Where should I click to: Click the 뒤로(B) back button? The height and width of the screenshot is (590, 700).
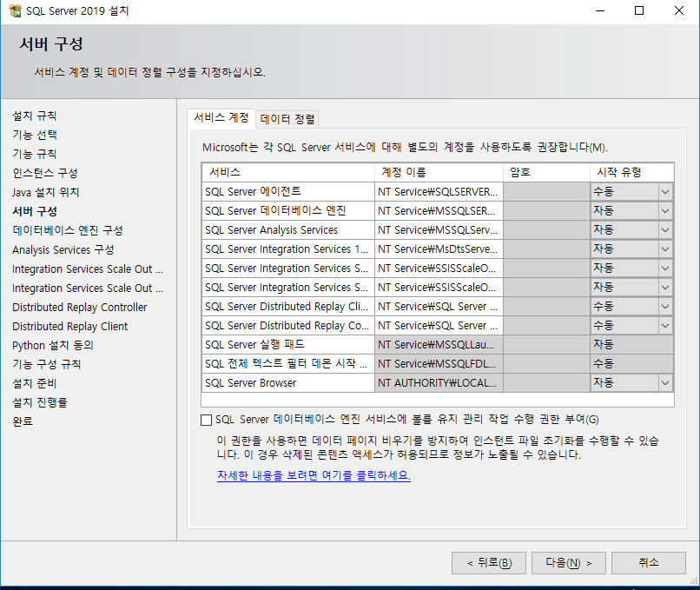pyautogui.click(x=489, y=563)
